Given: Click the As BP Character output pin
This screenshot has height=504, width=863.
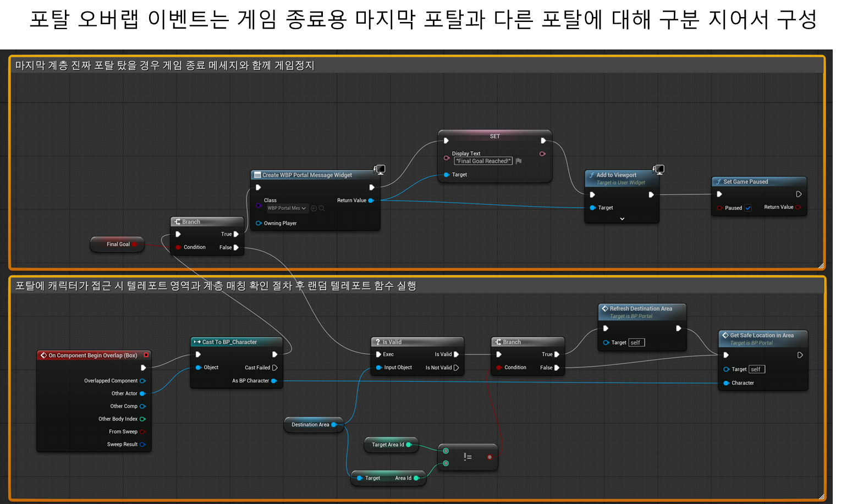Looking at the screenshot, I should pos(274,381).
